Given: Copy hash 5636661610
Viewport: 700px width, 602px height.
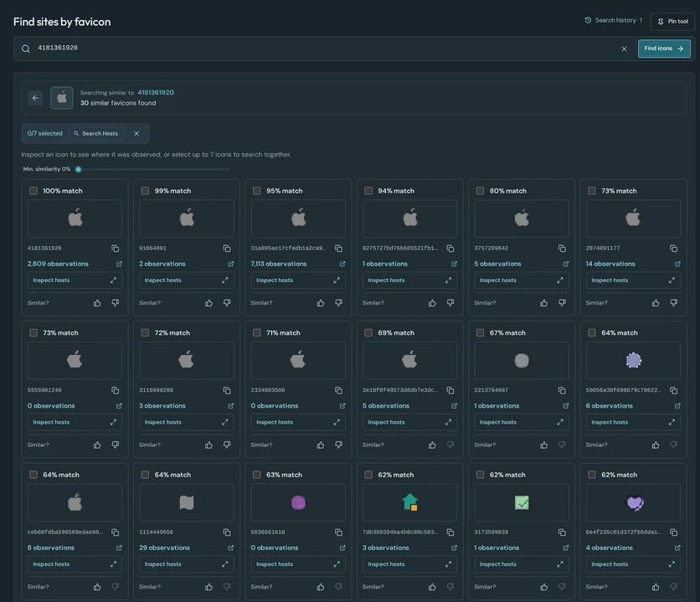Looking at the screenshot, I should click(x=339, y=533).
